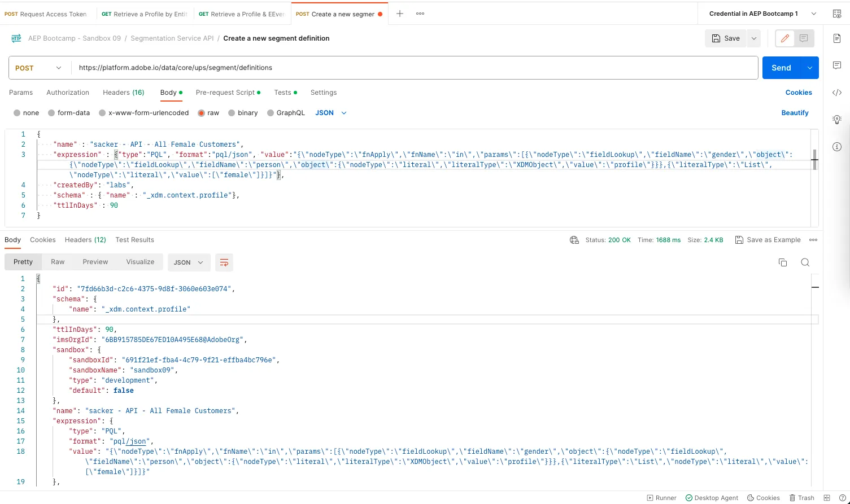
Task: Open a new request tab with plus icon
Action: point(400,14)
